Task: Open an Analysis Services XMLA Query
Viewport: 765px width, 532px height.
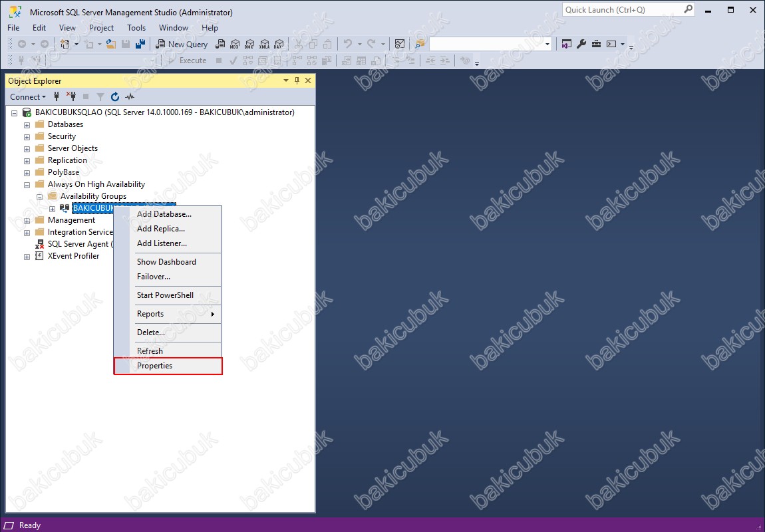Action: 264,44
